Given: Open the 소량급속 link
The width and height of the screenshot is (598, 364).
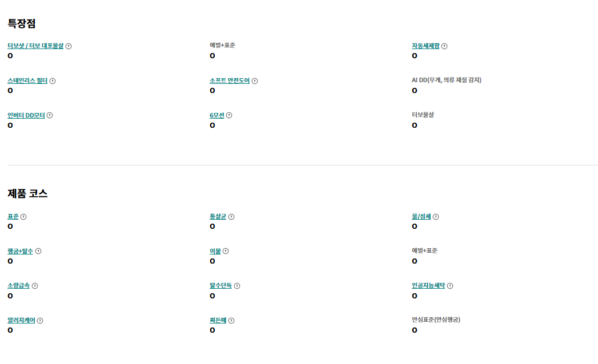Looking at the screenshot, I should pyautogui.click(x=19, y=285).
